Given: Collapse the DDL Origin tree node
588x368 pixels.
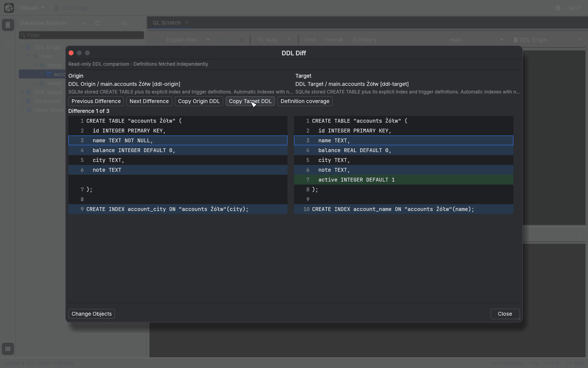Looking at the screenshot, I should (23, 47).
